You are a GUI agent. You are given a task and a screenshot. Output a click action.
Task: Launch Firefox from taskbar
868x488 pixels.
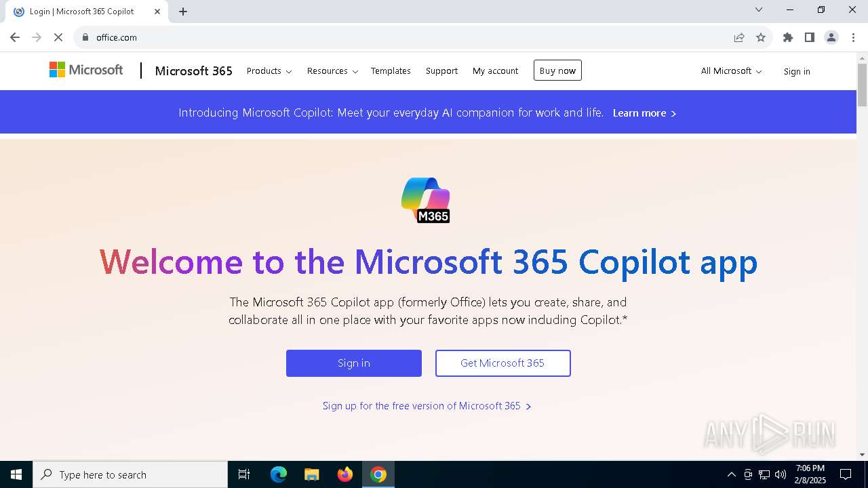pyautogui.click(x=345, y=474)
